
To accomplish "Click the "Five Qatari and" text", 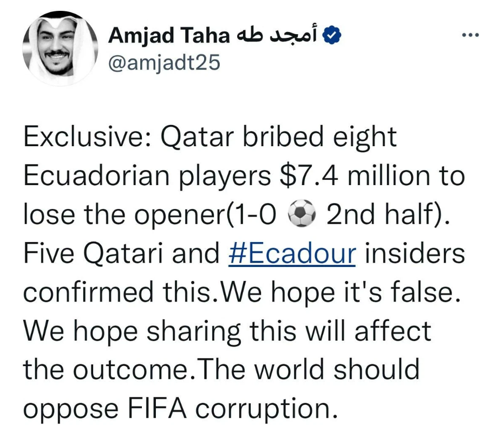I will (121, 254).
